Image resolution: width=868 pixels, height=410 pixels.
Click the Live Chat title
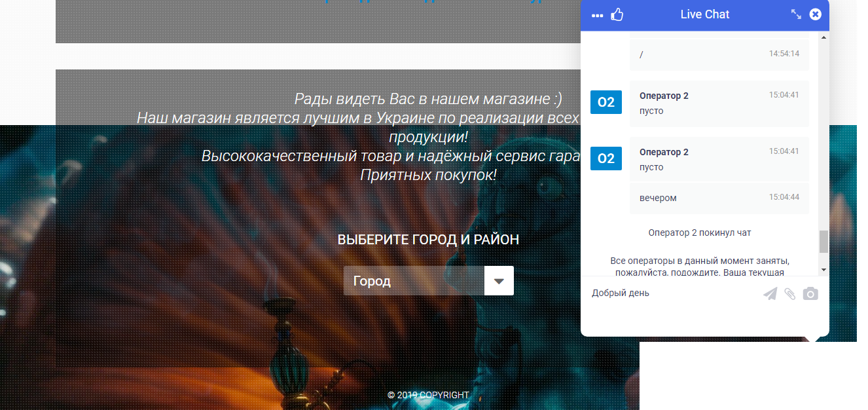[x=705, y=14]
